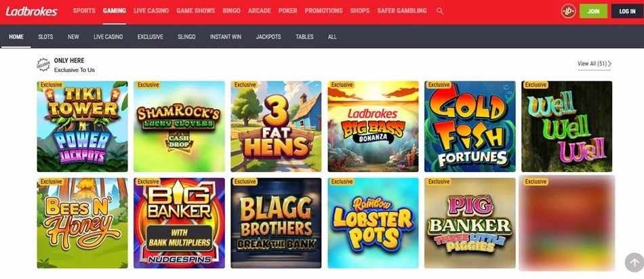Click the scroll-to-top arrow button
Screen dimensions: 644x279
634,263
